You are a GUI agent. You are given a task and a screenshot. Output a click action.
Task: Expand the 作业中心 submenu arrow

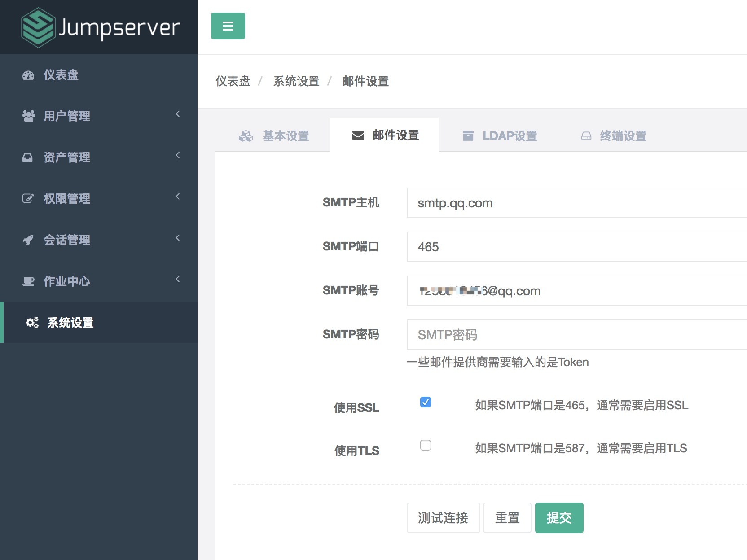pyautogui.click(x=178, y=279)
